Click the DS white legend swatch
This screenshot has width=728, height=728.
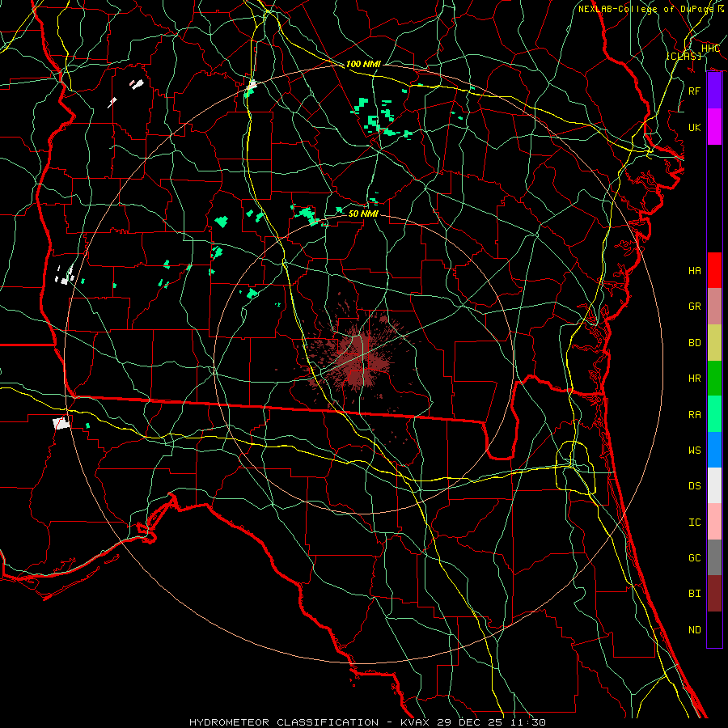[714, 485]
